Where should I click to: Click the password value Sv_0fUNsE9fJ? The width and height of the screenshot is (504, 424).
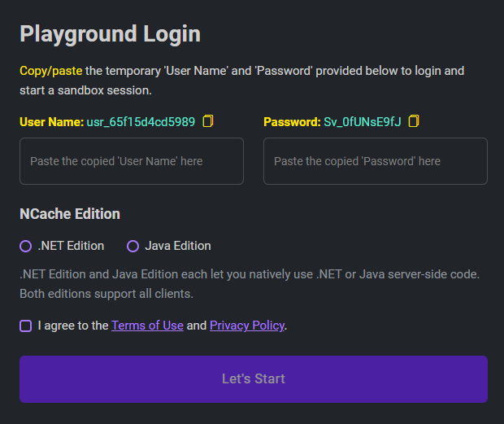coord(363,122)
